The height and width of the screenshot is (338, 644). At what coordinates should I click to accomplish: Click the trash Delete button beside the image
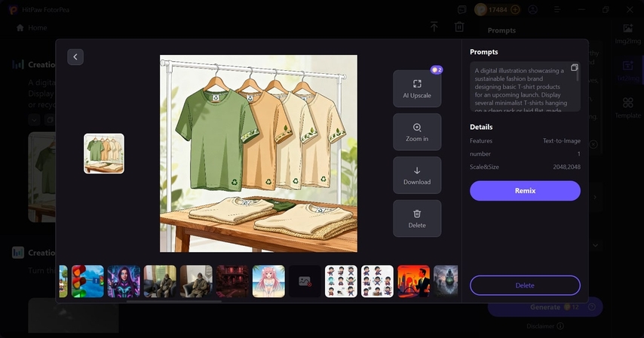(417, 218)
